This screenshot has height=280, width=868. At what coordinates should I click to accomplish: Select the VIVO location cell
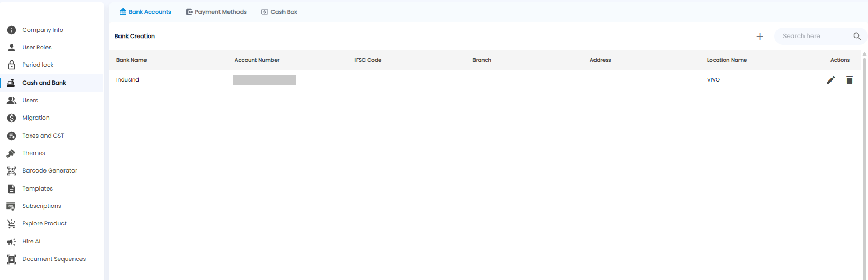(x=714, y=80)
